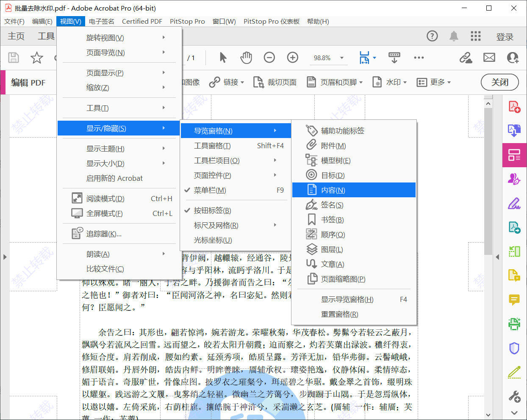Screen dimensions: 527x420
Task: Open 链接 dropdown in edit toolbar
Action: (227, 82)
